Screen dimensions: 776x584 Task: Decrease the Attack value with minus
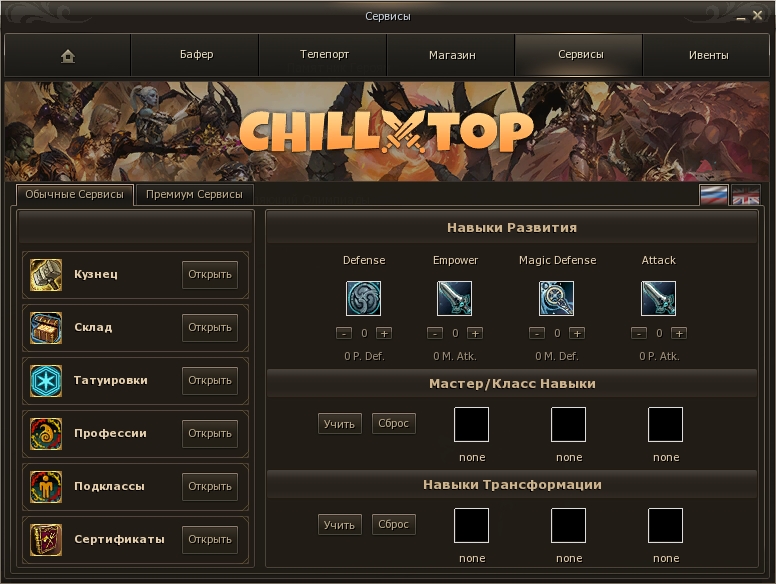tap(638, 333)
